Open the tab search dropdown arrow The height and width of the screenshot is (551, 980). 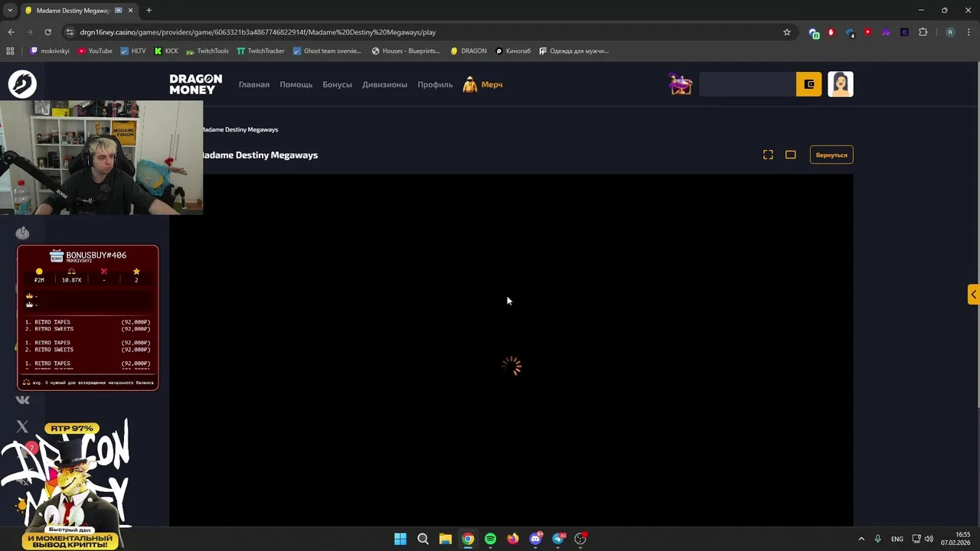pos(10,11)
